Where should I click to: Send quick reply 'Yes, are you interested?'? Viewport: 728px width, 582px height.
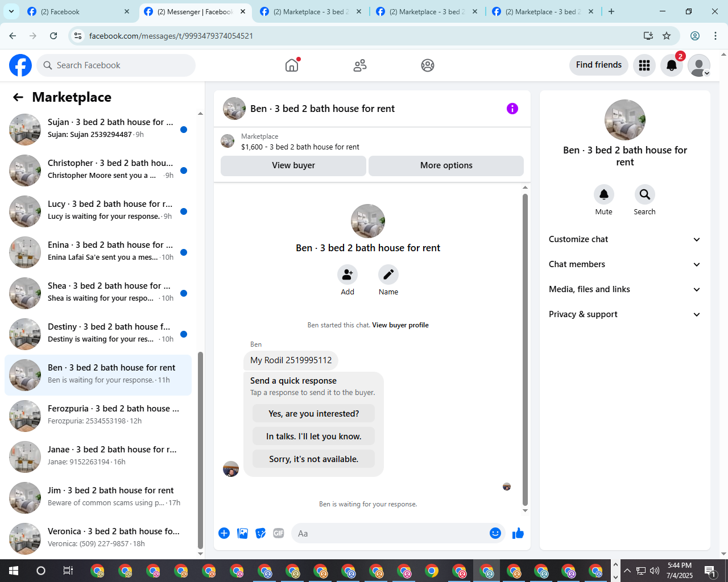[x=314, y=414]
